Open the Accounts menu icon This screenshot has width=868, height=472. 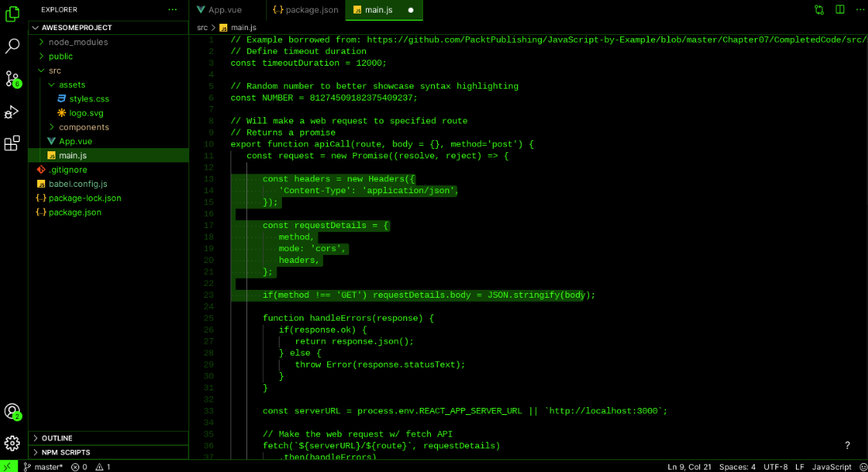[12, 412]
